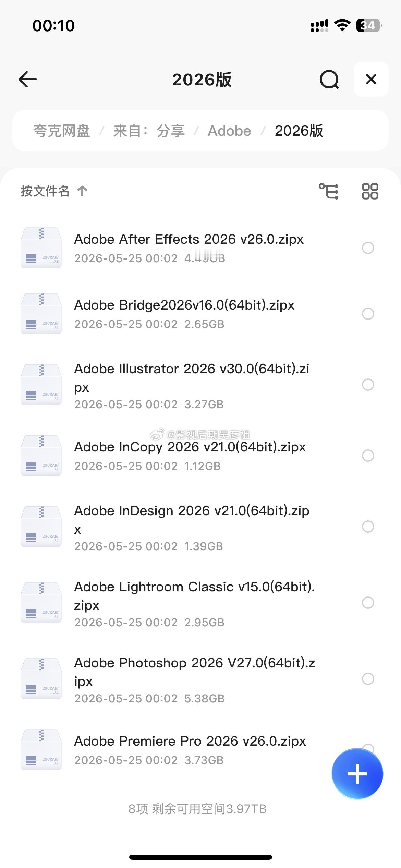Screen dimensions: 401x868
Task: Select the Adobe Bridge2026 file radio
Action: [368, 314]
